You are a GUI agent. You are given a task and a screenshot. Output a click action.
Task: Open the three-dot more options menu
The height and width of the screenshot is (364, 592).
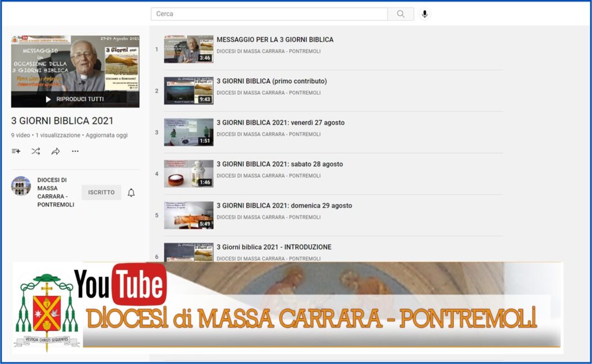pyautogui.click(x=75, y=151)
